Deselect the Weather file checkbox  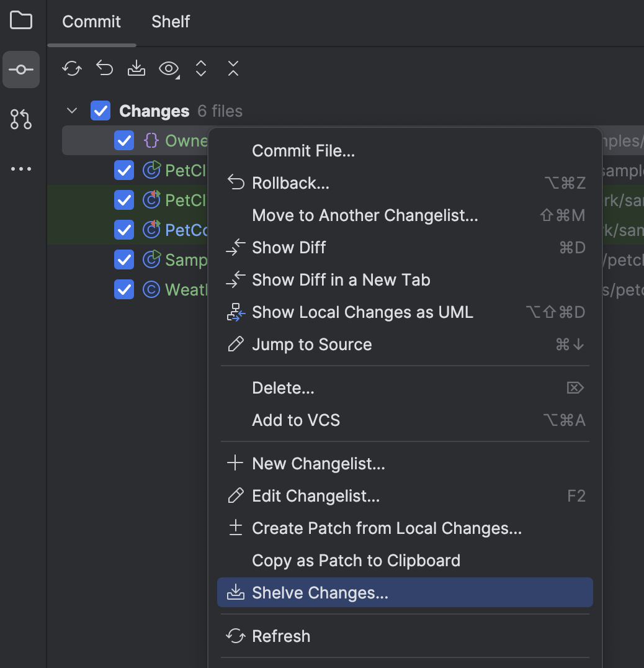coord(123,289)
